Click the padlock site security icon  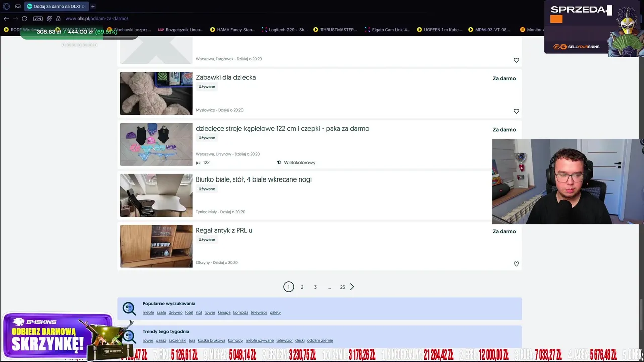(x=58, y=19)
